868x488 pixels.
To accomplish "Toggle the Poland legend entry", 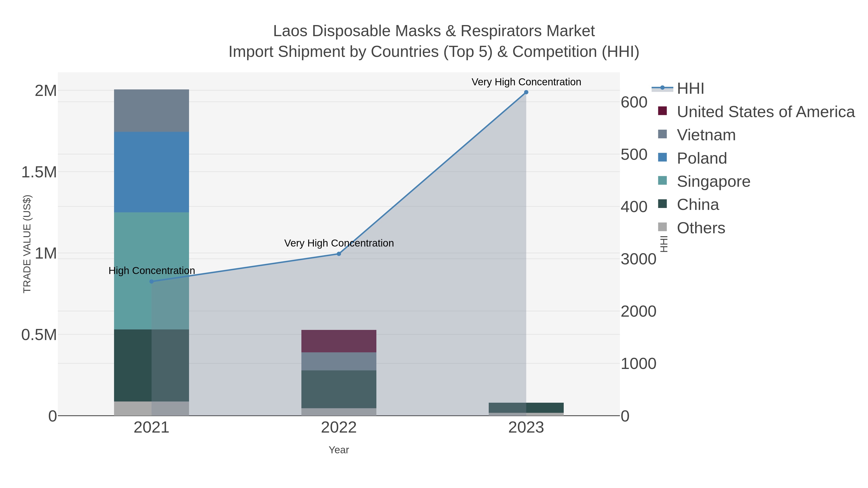I will point(692,158).
